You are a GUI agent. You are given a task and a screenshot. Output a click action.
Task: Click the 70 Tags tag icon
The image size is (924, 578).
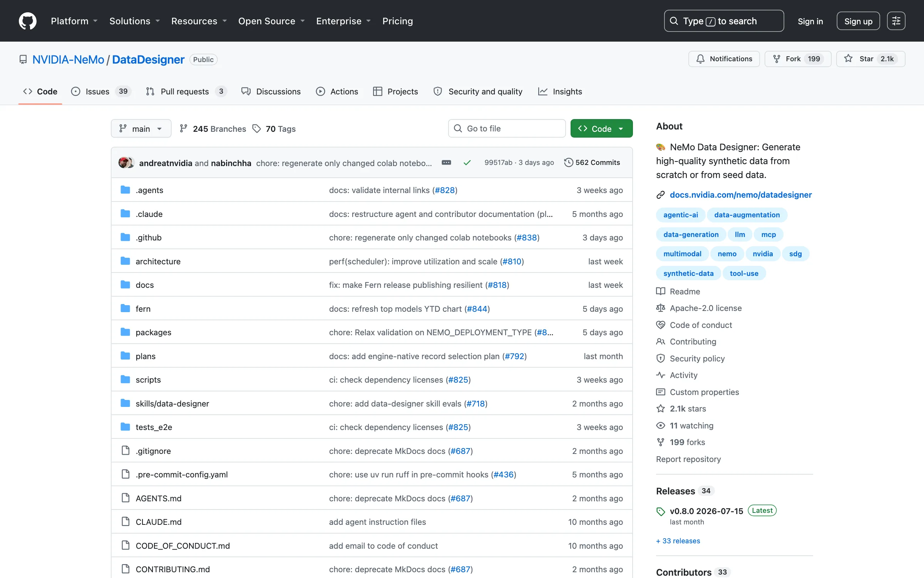click(256, 128)
